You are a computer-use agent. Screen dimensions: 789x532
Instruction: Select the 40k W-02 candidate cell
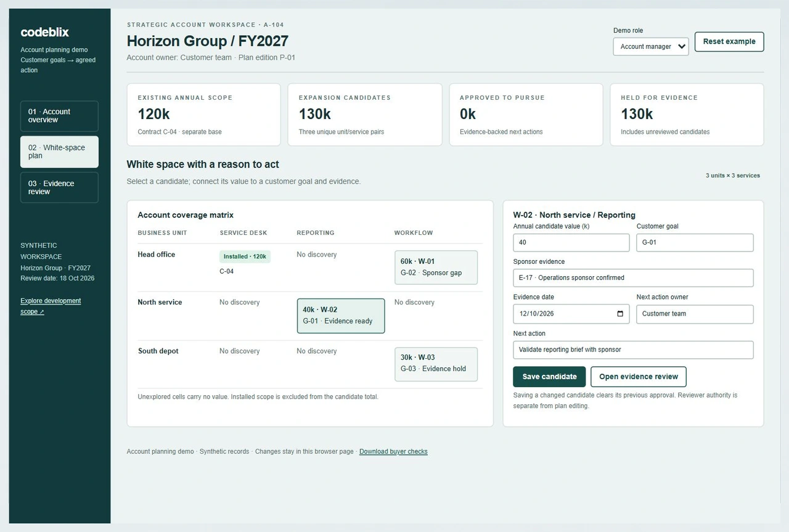point(341,316)
